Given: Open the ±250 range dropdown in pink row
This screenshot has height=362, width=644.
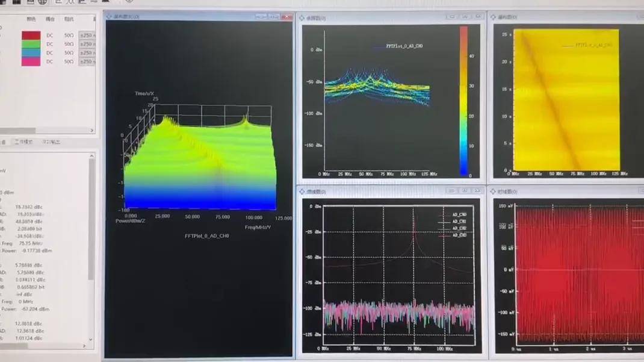Looking at the screenshot, I should pyautogui.click(x=87, y=61).
